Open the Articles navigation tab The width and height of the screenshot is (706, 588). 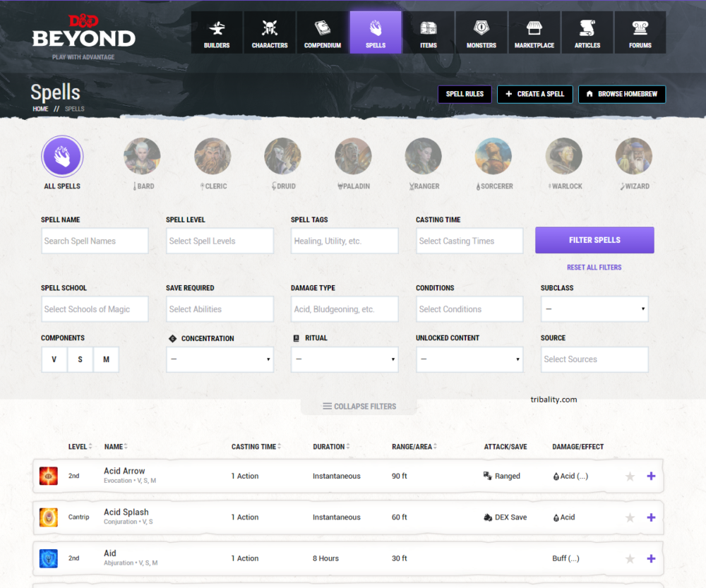tap(587, 32)
